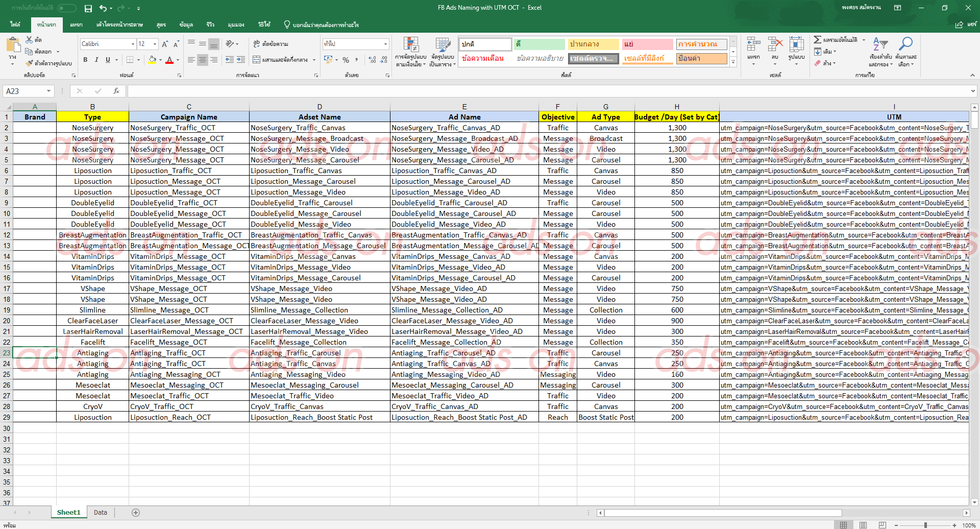Open AutoSum dropdown arrow
980x529 pixels.
point(864,40)
